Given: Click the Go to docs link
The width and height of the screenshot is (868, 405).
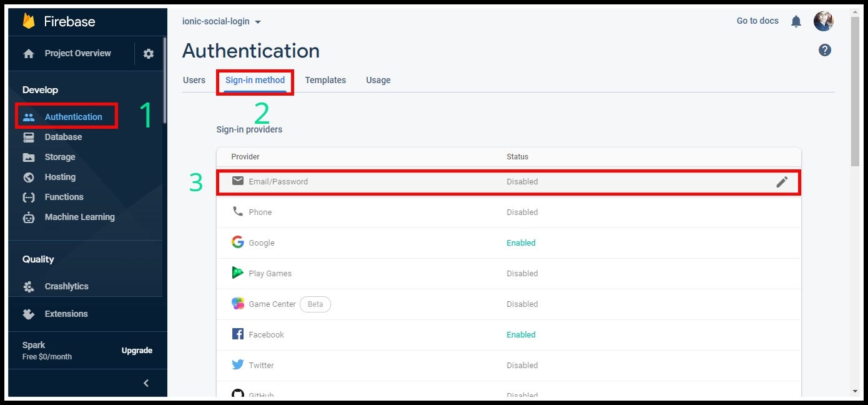Looking at the screenshot, I should (x=757, y=21).
